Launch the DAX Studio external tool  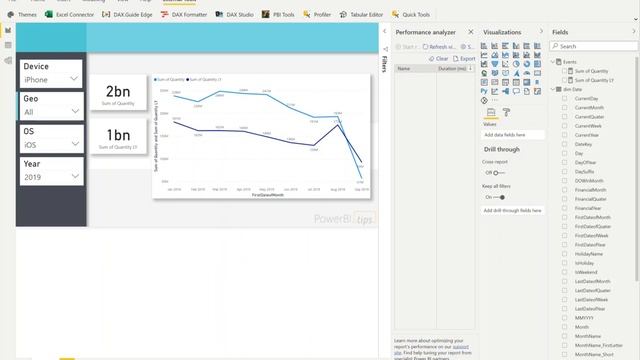[x=234, y=14]
